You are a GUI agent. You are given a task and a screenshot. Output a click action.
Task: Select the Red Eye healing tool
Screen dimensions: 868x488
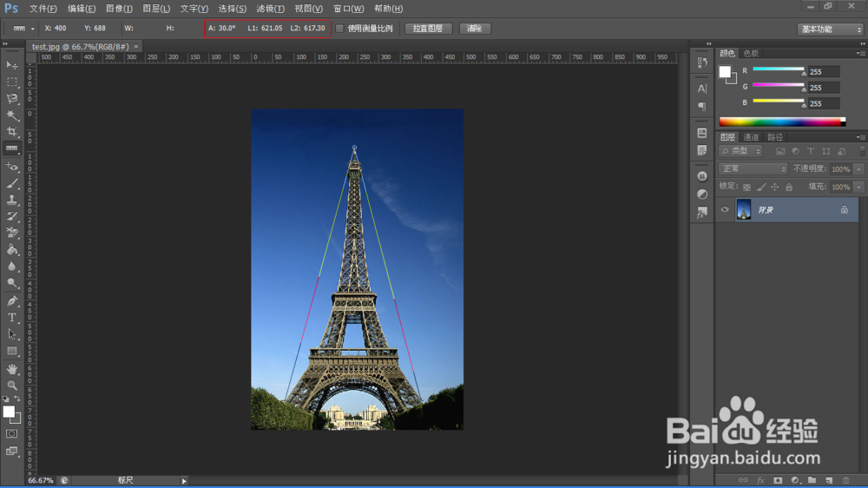tap(11, 166)
